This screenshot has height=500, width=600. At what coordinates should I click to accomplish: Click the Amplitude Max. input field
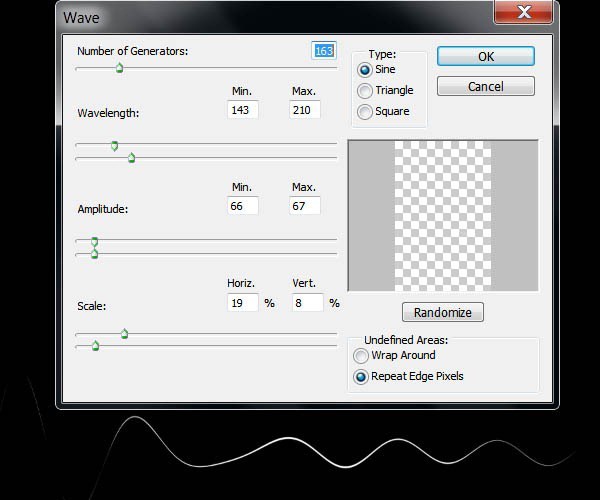305,205
